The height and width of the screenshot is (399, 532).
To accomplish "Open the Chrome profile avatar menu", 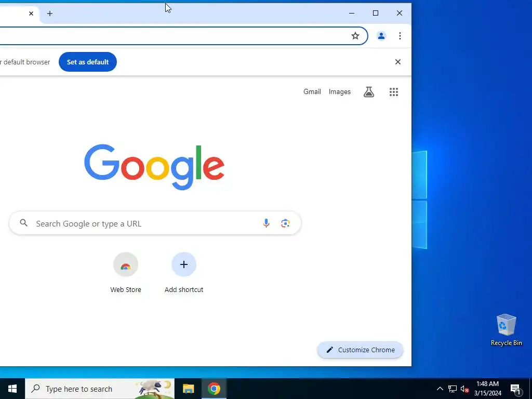I will (381, 36).
